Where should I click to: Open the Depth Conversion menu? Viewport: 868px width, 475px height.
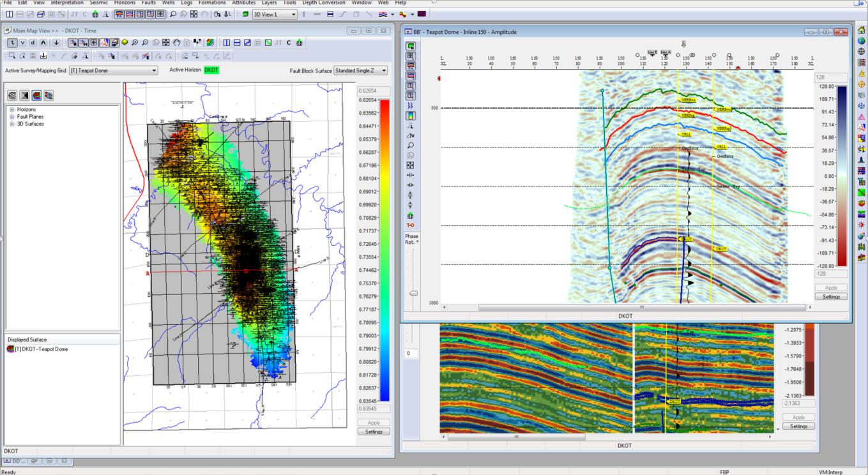(324, 3)
